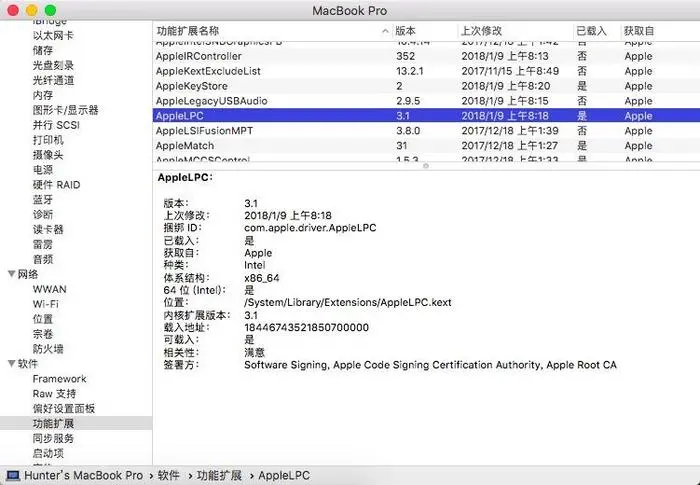Select 防火墙 under the network section

pos(48,349)
